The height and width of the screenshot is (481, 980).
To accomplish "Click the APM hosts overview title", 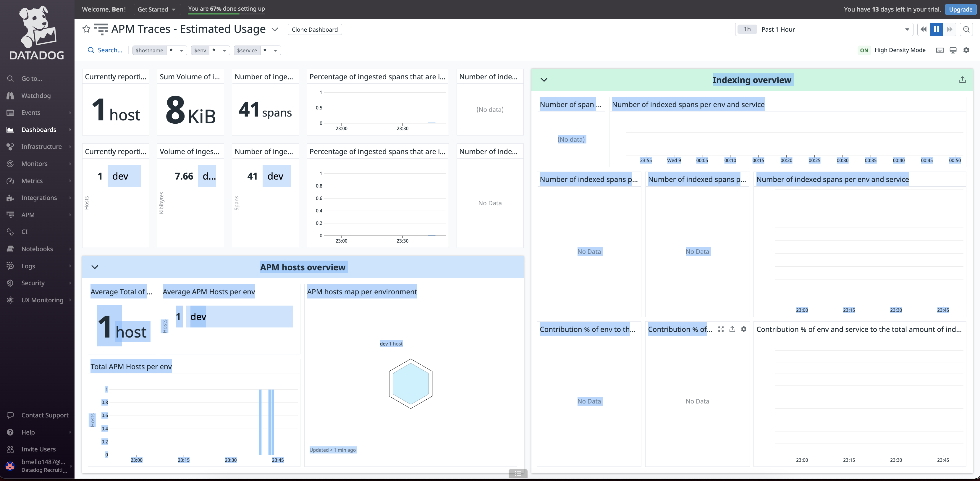I will [x=303, y=267].
